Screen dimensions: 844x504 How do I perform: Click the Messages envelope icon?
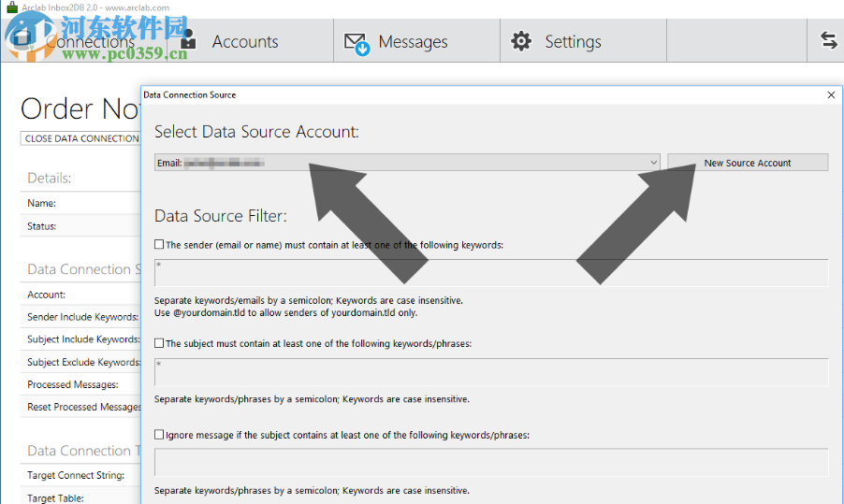click(x=357, y=42)
